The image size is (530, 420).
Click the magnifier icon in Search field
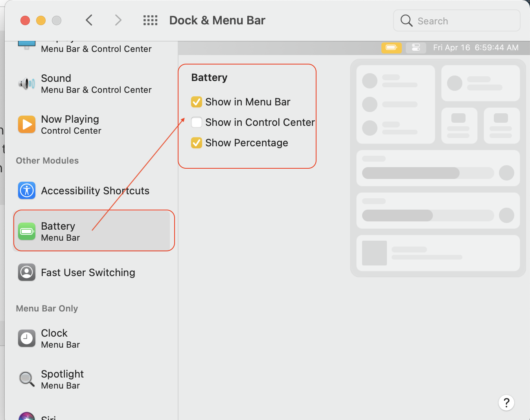click(407, 20)
